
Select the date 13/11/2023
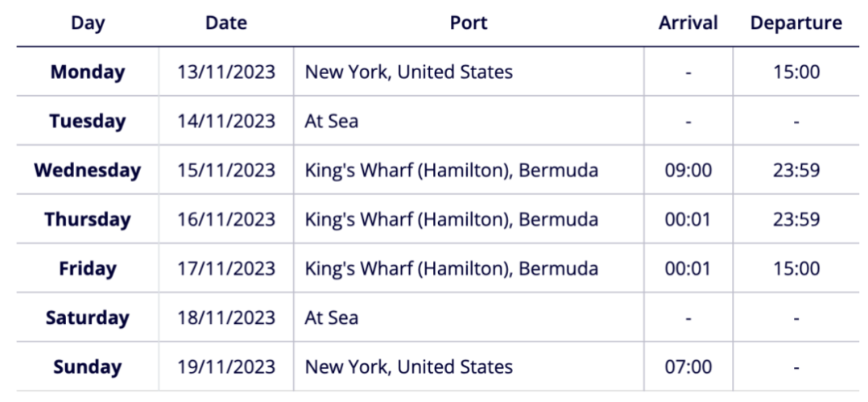tap(225, 72)
